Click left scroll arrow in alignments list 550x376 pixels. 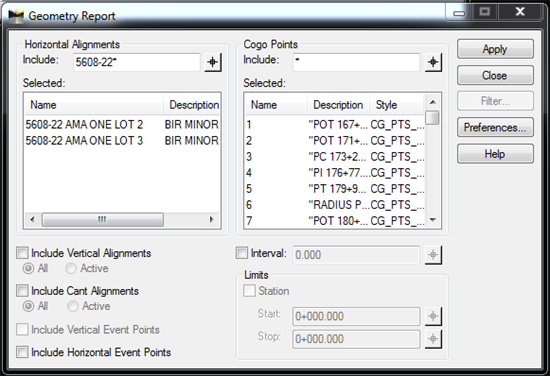[32, 220]
